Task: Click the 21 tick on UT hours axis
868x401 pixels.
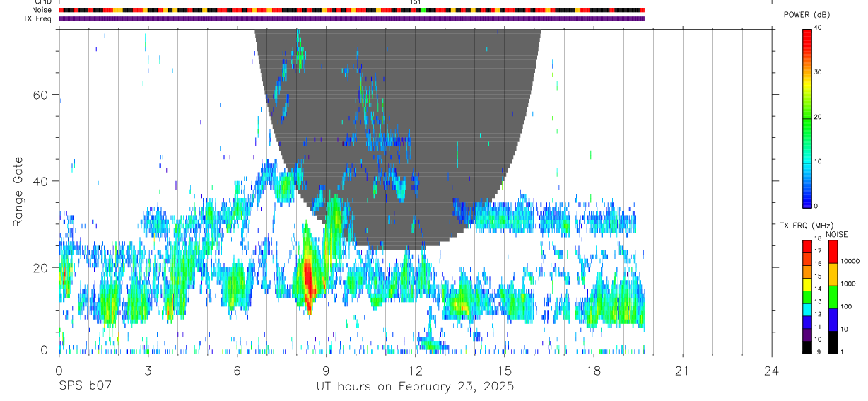Action: (x=682, y=370)
